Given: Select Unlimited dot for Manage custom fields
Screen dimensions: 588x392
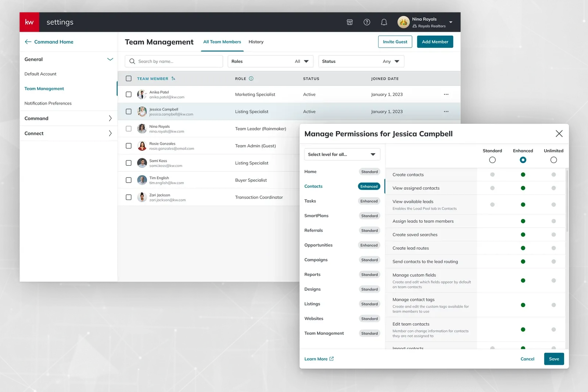Looking at the screenshot, I should (x=553, y=281).
